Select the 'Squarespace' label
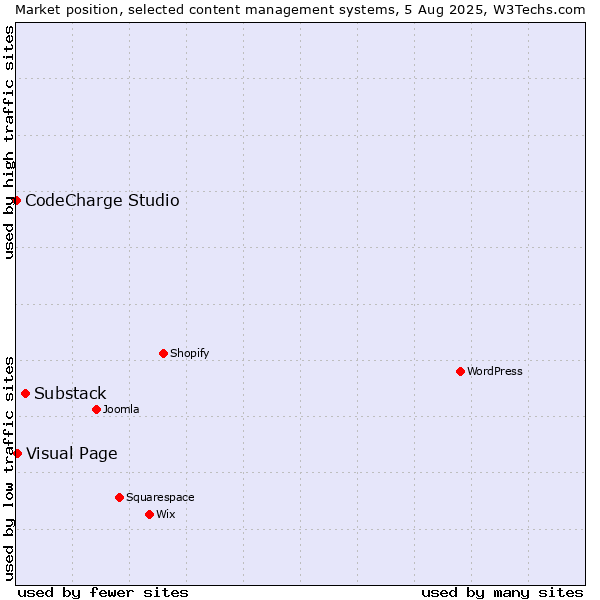Image resolution: width=600 pixels, height=600 pixels. pyautogui.click(x=160, y=497)
